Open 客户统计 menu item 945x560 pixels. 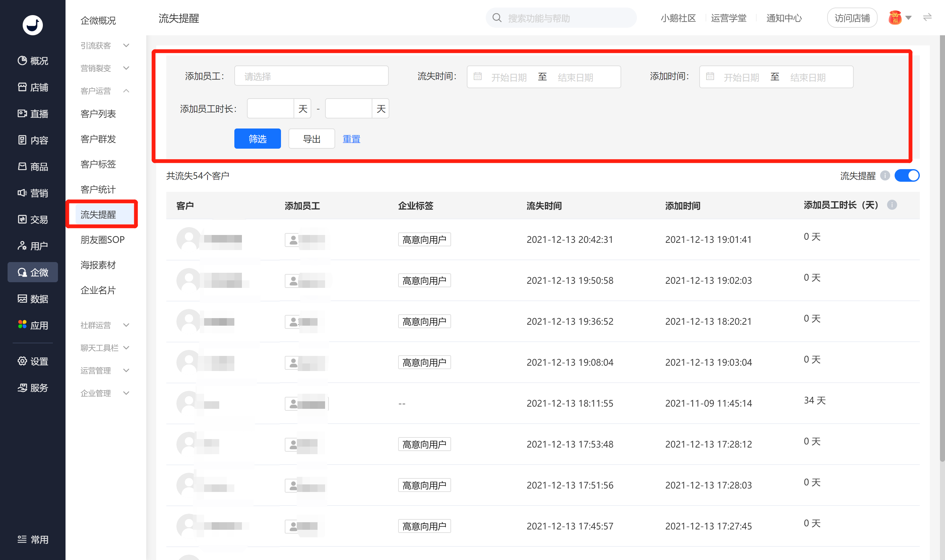(98, 189)
